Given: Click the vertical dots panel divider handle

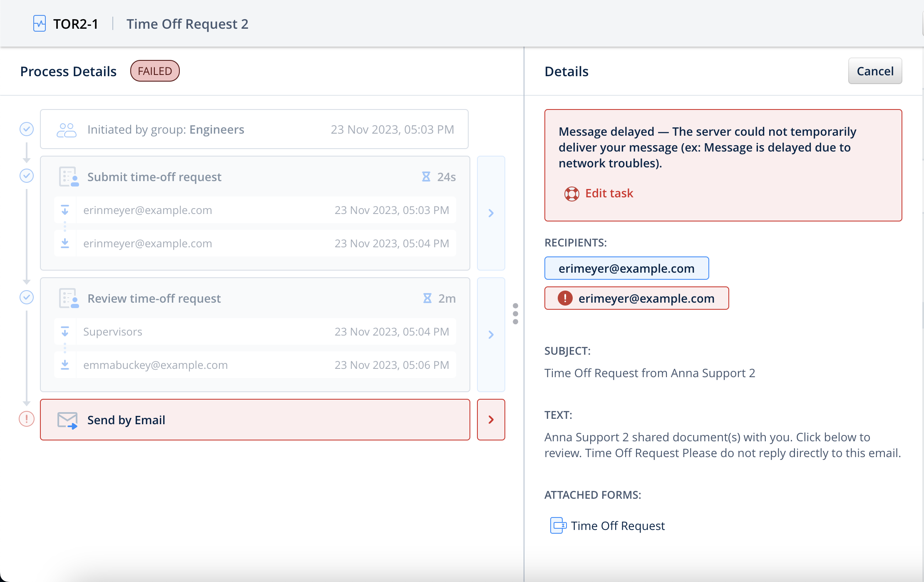Looking at the screenshot, I should [x=515, y=313].
